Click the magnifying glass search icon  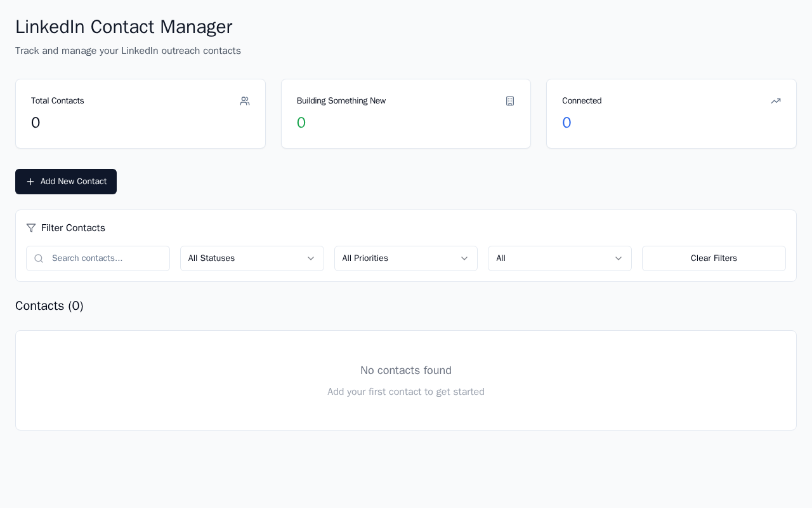click(39, 258)
